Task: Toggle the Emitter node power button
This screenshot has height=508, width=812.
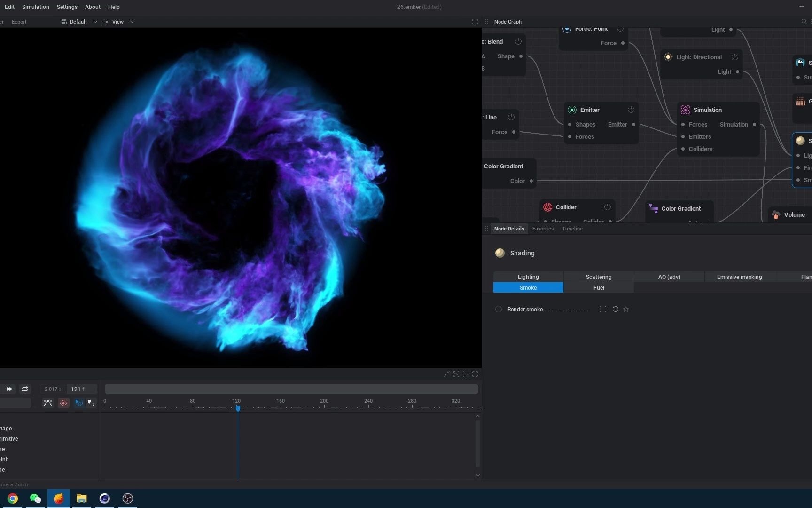Action: point(631,110)
